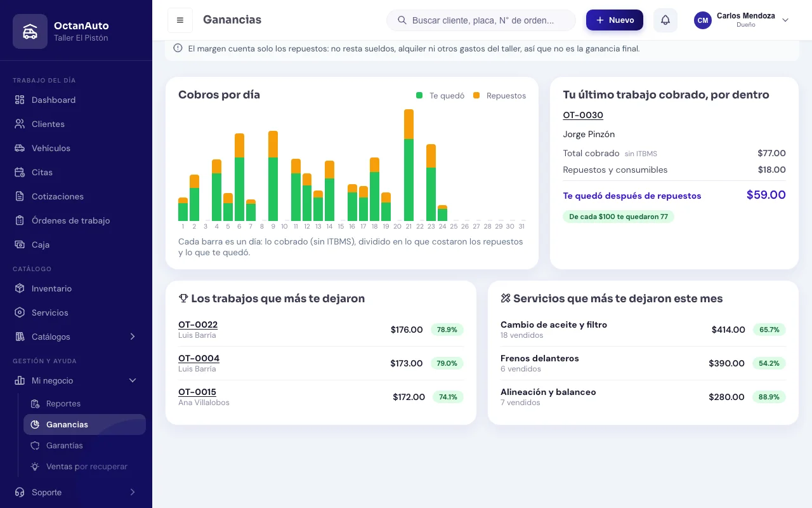Click the 88.9% margin badge
Image resolution: width=812 pixels, height=508 pixels.
(769, 397)
